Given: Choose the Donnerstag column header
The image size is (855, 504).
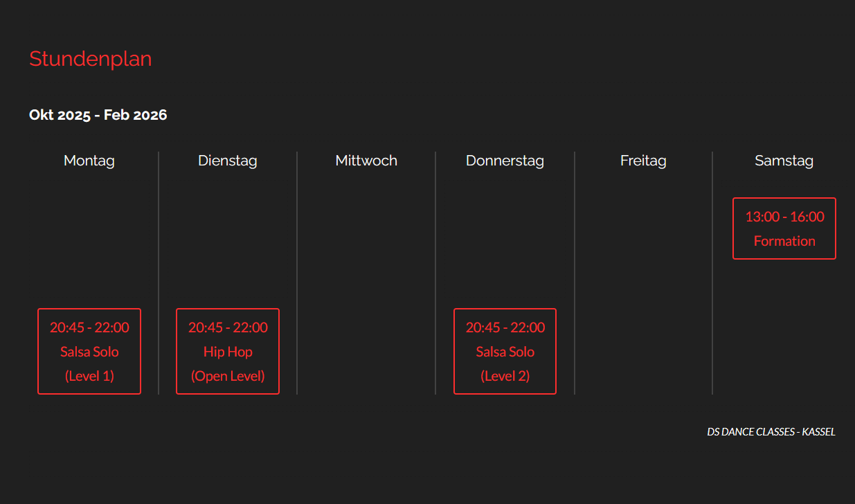Looking at the screenshot, I should click(505, 161).
